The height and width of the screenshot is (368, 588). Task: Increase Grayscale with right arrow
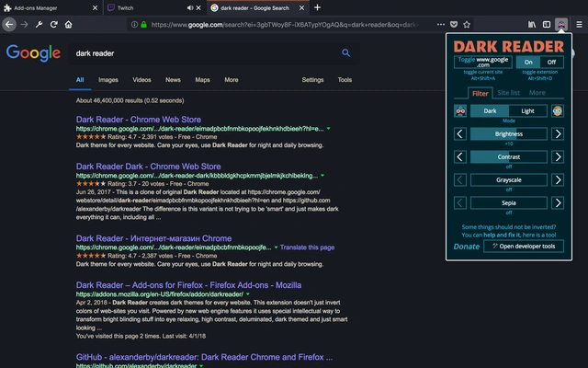[558, 180]
